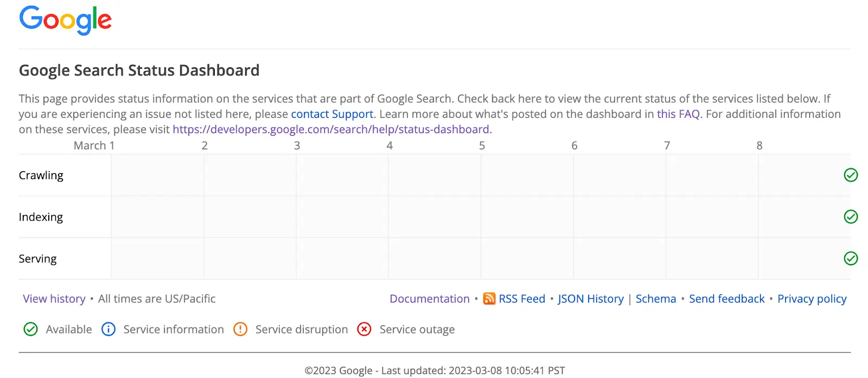The width and height of the screenshot is (868, 378).
Task: Open the developers.google.com status-dashboard URL
Action: [332, 129]
